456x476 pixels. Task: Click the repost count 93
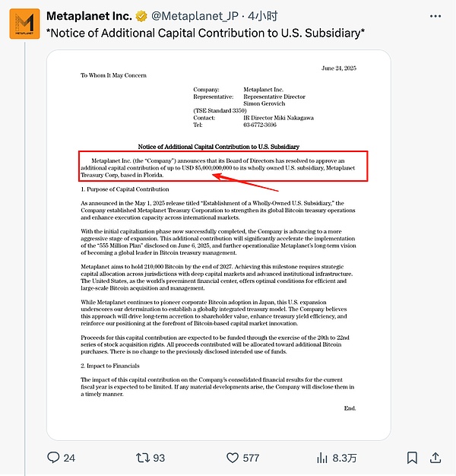pos(159,458)
